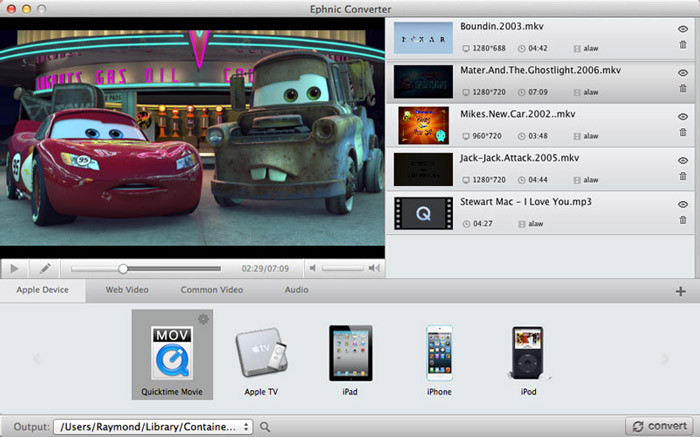Image resolution: width=700 pixels, height=437 pixels.
Task: Toggle eye icon for Mikes.New.Car.2002..mkv
Action: point(683,117)
